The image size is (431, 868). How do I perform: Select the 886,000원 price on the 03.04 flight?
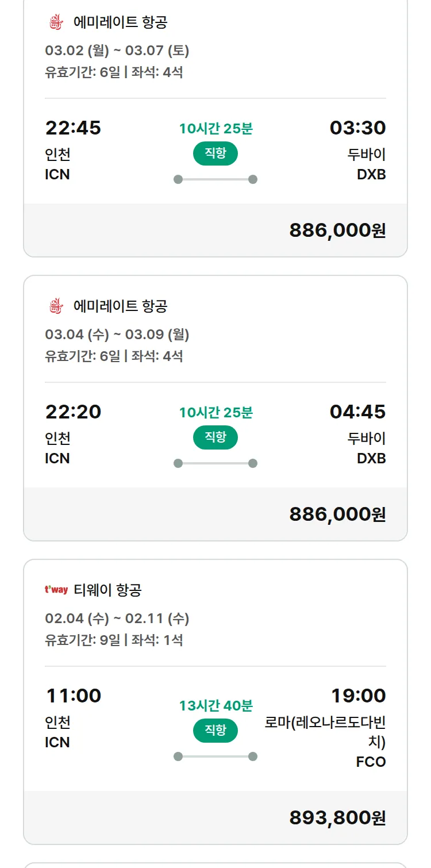click(337, 514)
